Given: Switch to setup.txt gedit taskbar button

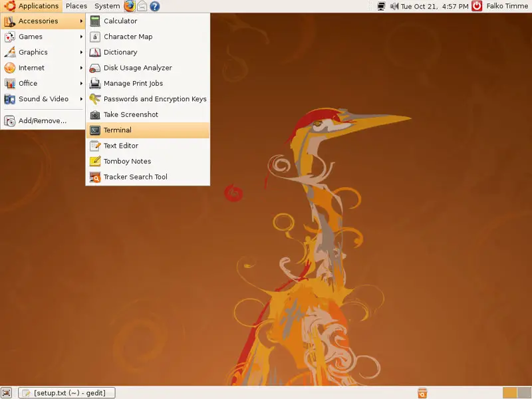Looking at the screenshot, I should coord(67,393).
